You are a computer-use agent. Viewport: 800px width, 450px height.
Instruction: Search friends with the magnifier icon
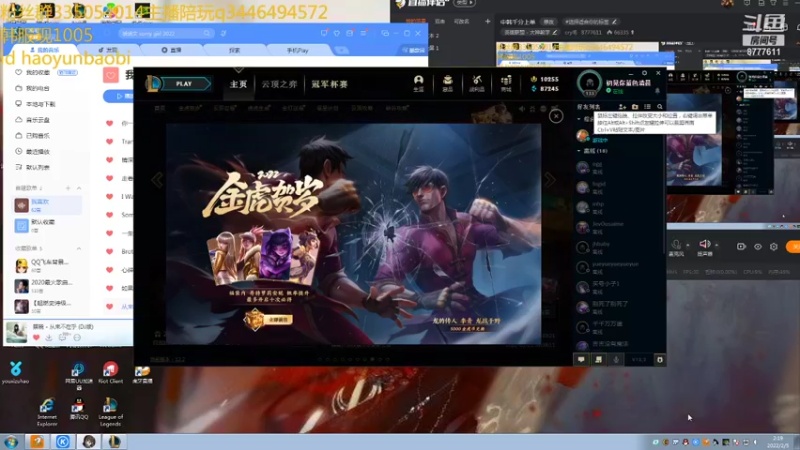660,107
